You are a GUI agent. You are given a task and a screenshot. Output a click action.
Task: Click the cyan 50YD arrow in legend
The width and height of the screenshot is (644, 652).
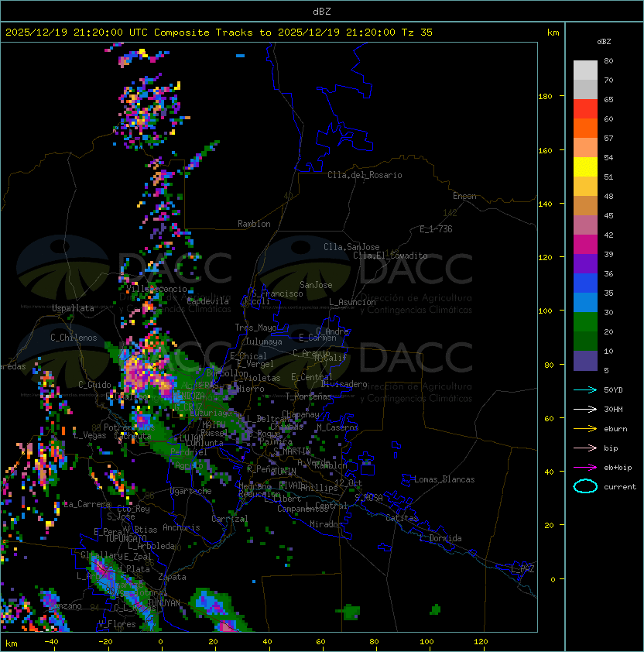point(585,390)
